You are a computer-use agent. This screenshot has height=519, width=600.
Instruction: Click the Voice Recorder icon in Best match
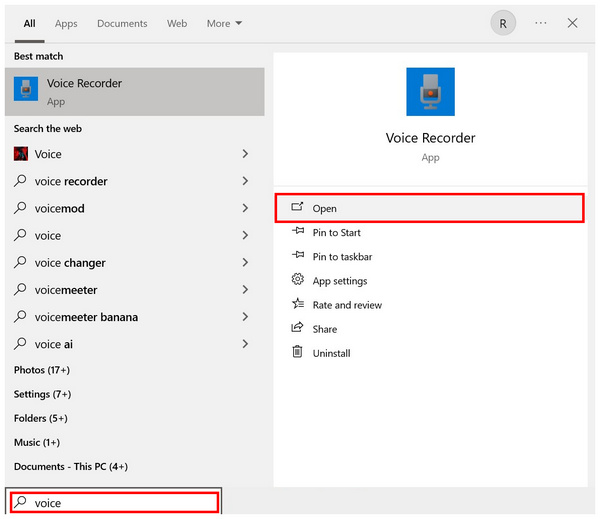(26, 89)
